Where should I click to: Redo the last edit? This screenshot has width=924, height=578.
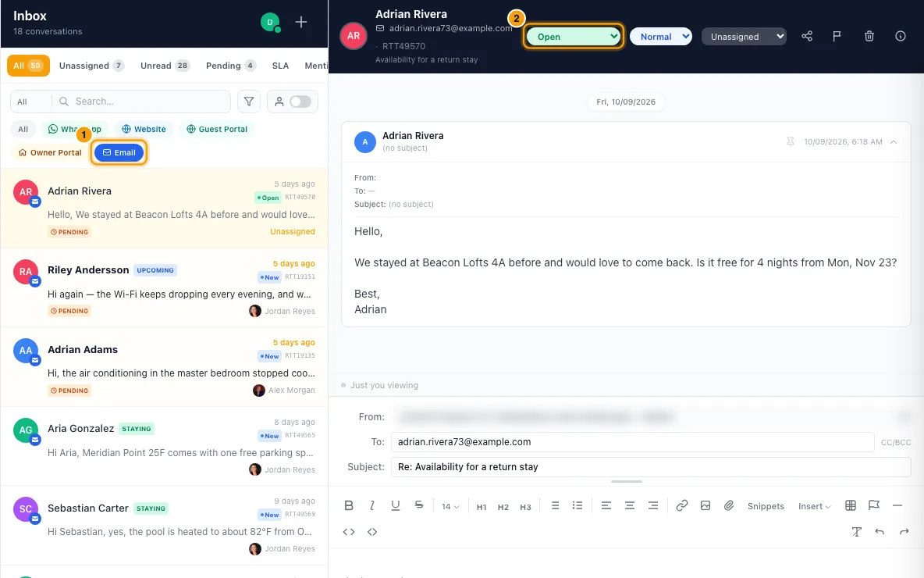pyautogui.click(x=904, y=531)
